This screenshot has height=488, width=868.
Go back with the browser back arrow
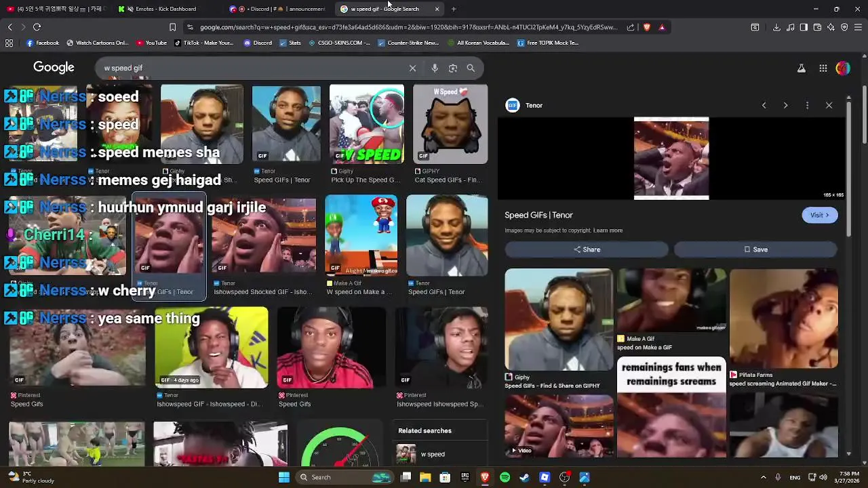pos(9,27)
